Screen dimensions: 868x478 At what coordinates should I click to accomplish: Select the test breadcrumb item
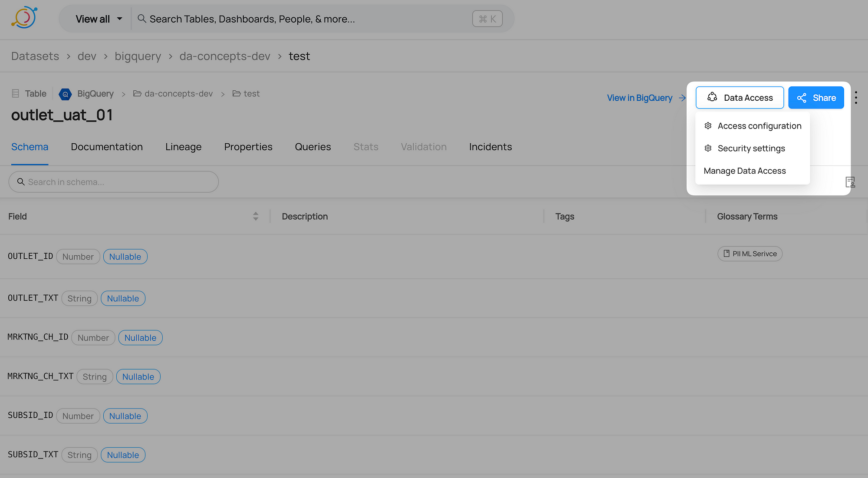tap(299, 56)
